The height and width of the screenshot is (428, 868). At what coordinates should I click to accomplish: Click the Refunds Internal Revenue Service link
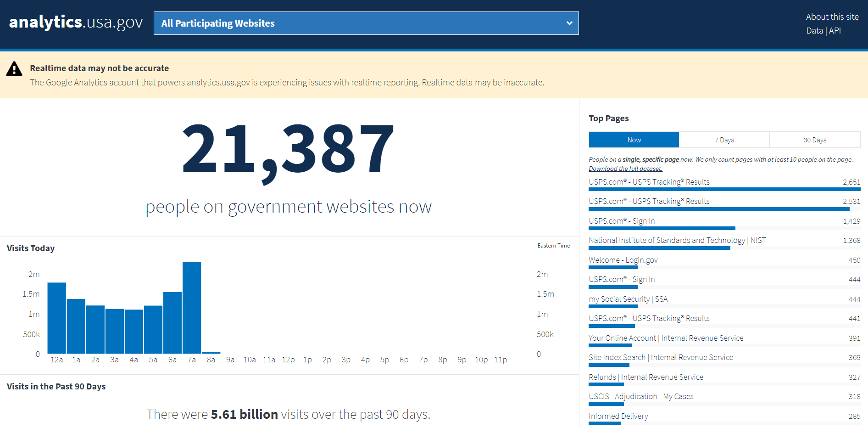(646, 377)
